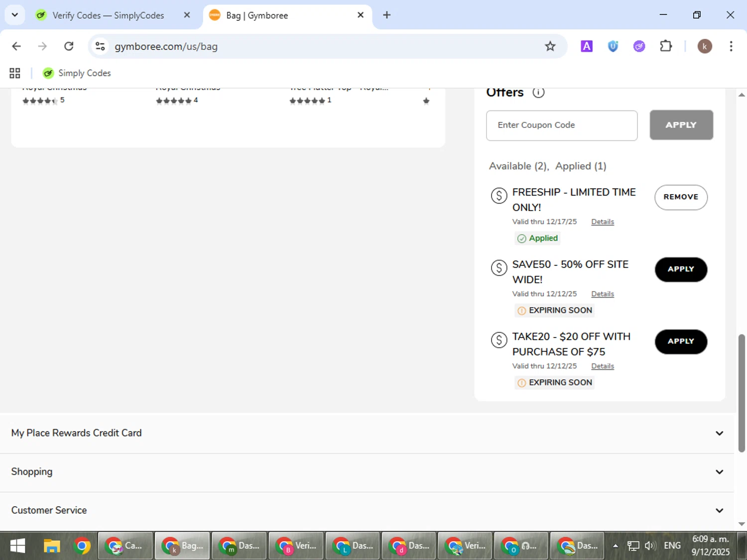Image resolution: width=747 pixels, height=560 pixels.
Task: Click the forward navigation arrow
Action: (43, 46)
